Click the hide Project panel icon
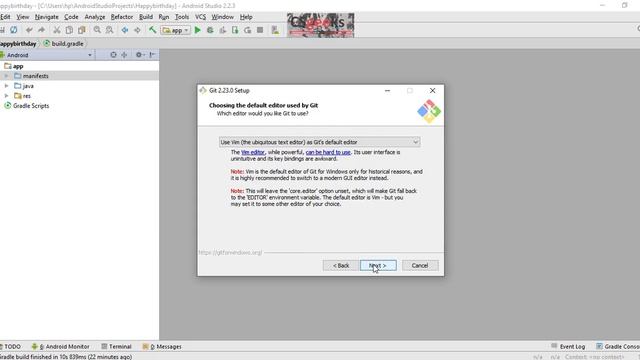The width and height of the screenshot is (640, 360). click(x=152, y=55)
